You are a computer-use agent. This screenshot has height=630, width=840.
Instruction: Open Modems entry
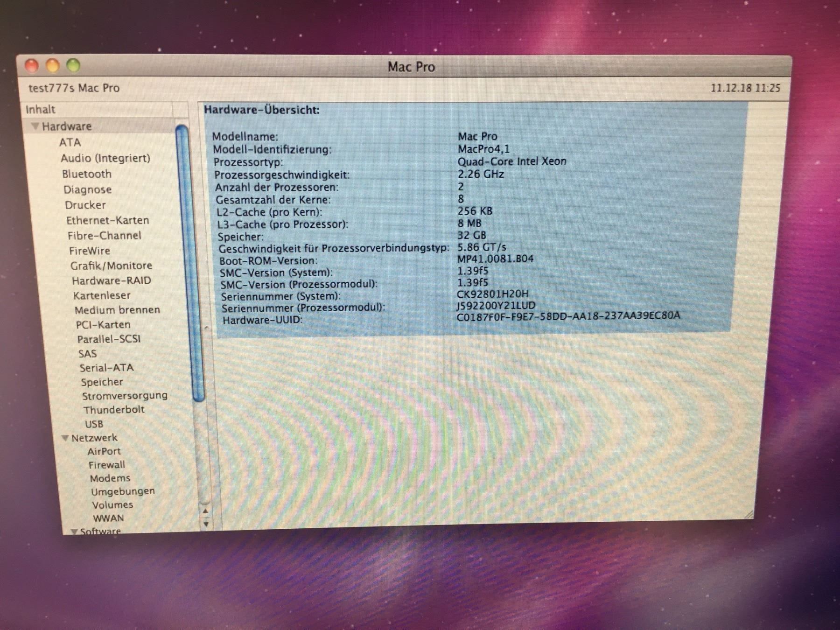[x=110, y=478]
